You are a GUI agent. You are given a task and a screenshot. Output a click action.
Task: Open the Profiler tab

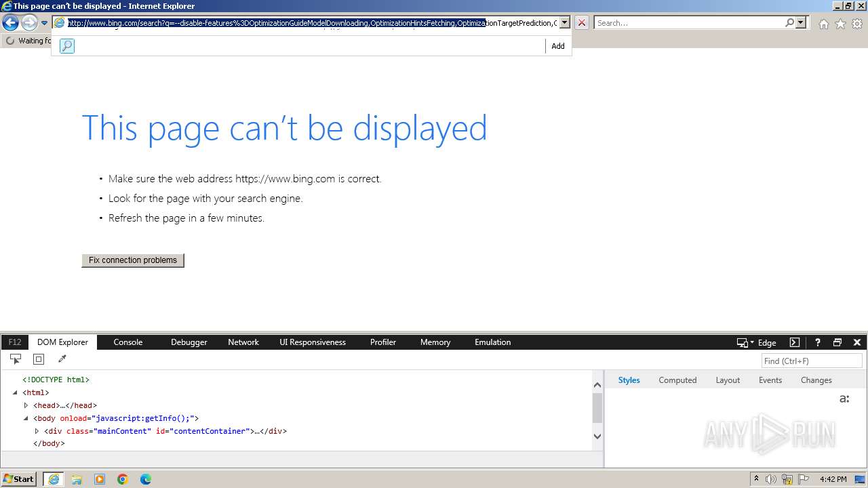coord(383,342)
